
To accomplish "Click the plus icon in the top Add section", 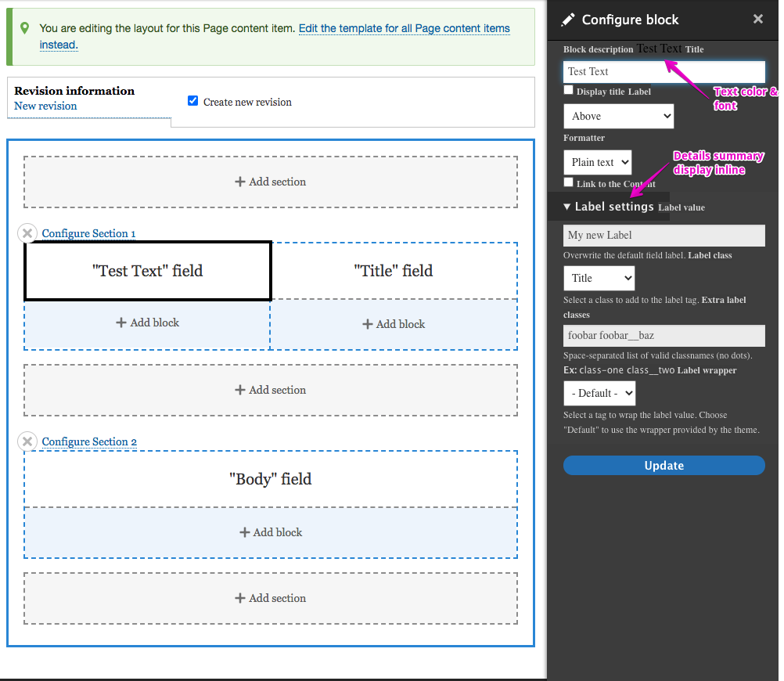I will click(239, 182).
